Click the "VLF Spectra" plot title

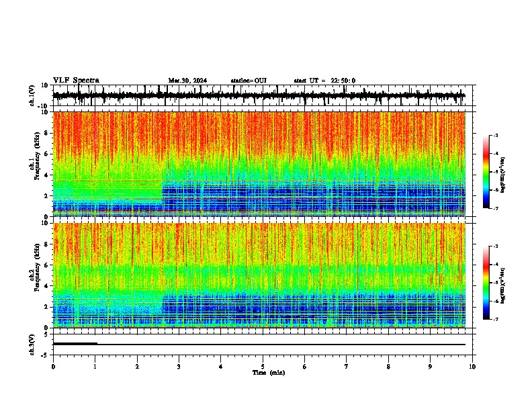[76, 80]
